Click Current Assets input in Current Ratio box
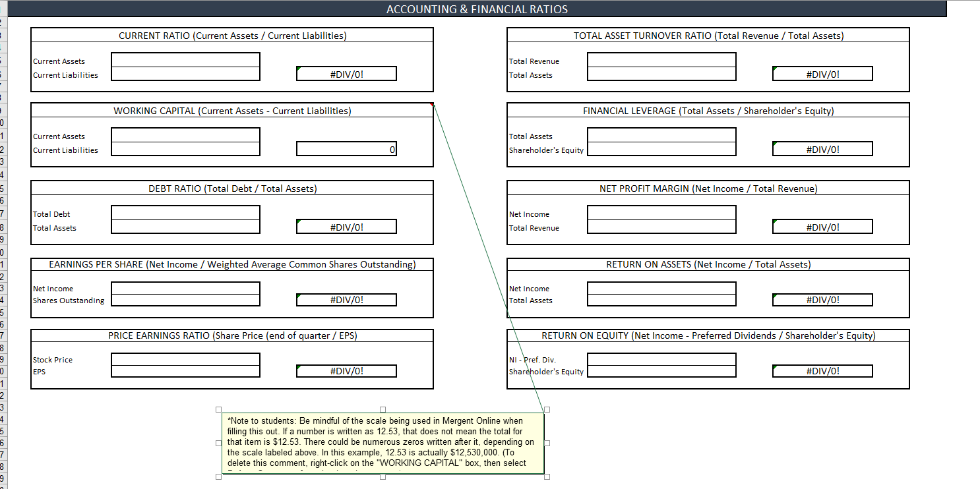This screenshot has width=980, height=489. pos(185,60)
